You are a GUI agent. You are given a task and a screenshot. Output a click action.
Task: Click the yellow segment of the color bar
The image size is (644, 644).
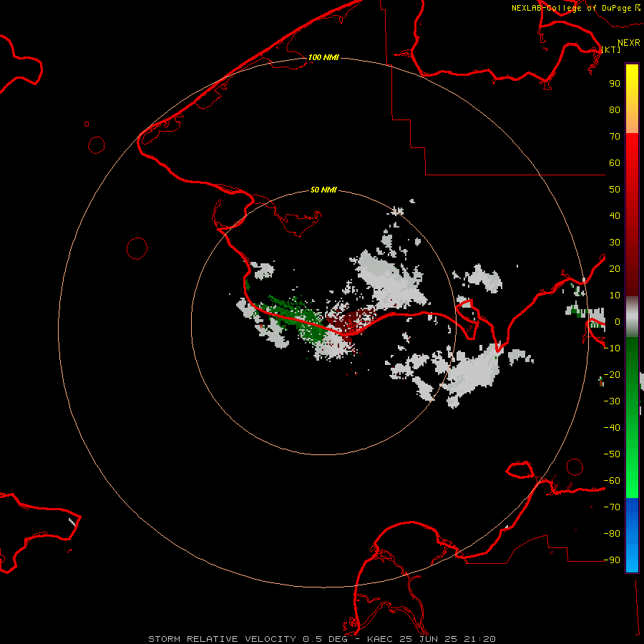[x=632, y=82]
